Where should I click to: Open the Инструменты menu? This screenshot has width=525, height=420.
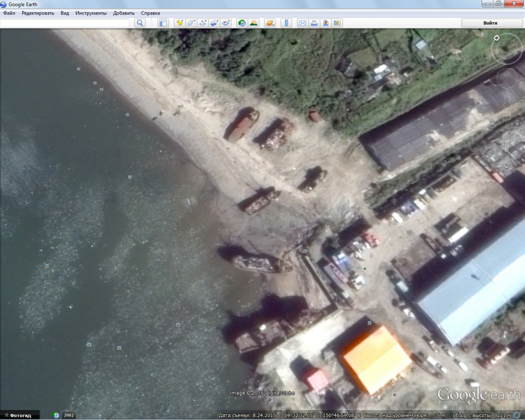(x=91, y=13)
